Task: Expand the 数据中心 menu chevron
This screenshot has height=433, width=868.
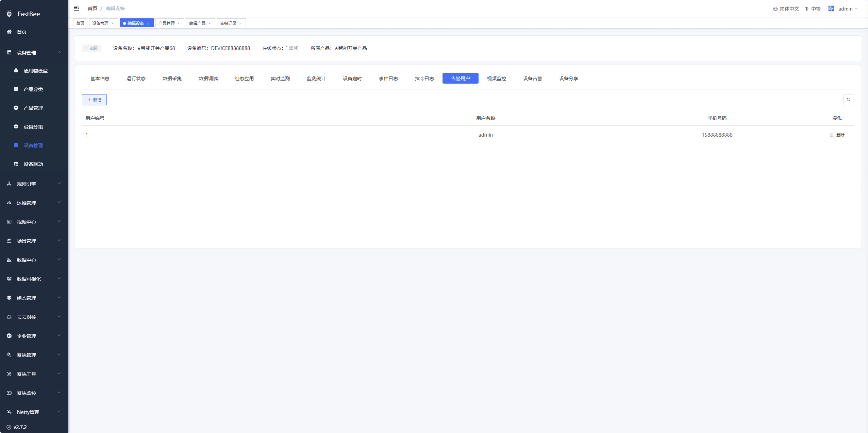Action: (59, 260)
